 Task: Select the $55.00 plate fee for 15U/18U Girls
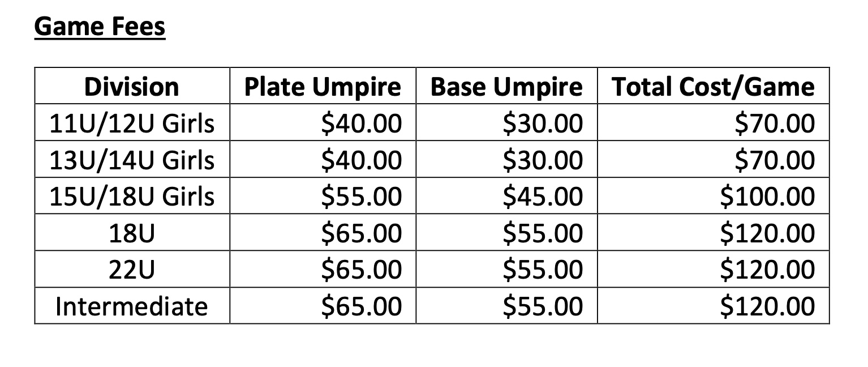[x=361, y=197]
